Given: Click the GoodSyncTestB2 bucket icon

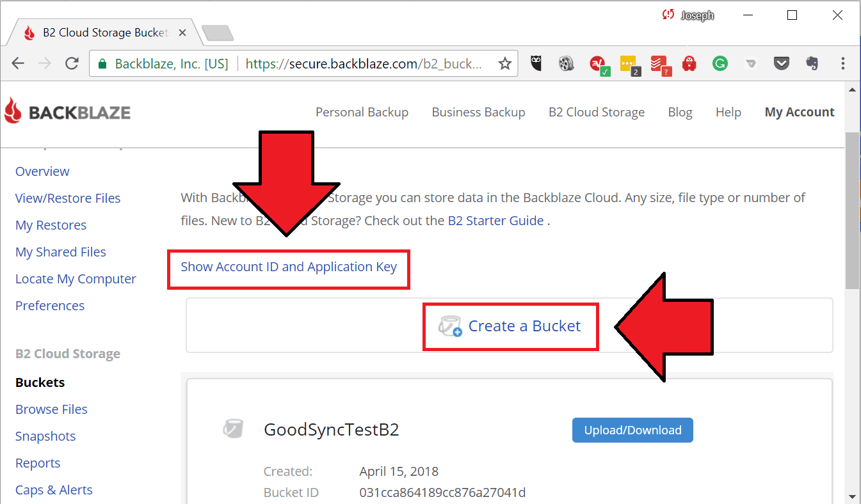Looking at the screenshot, I should [232, 429].
